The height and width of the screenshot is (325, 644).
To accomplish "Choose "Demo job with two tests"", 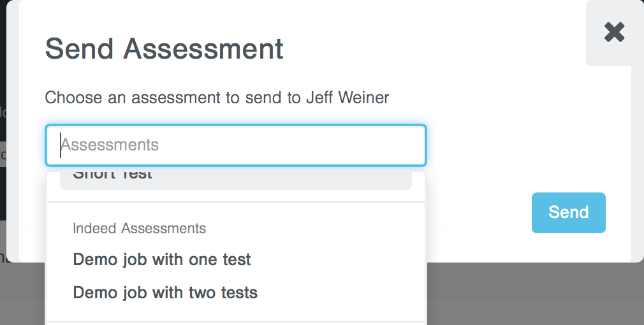I will click(165, 293).
